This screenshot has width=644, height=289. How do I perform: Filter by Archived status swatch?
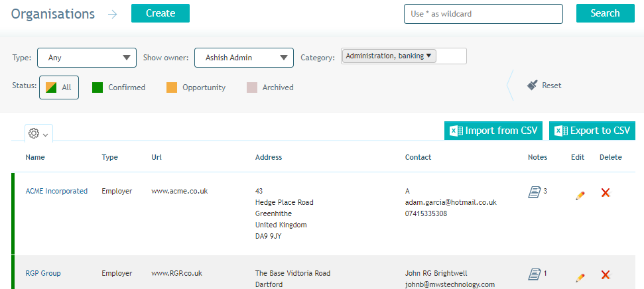point(252,87)
